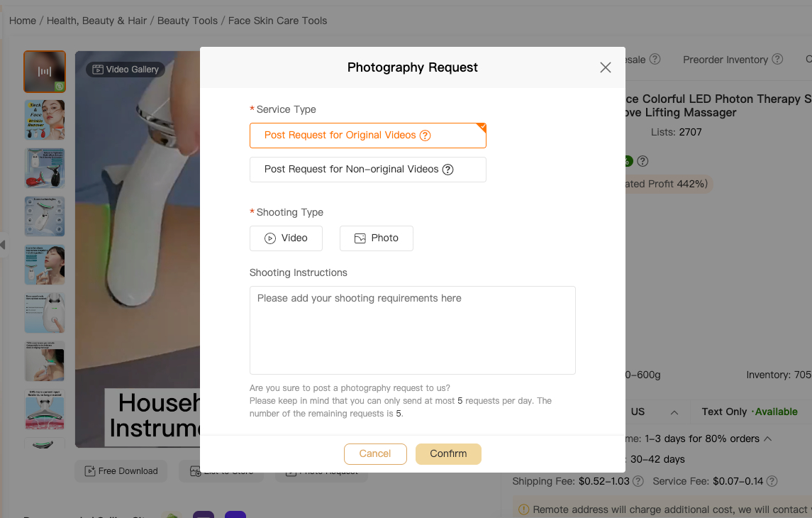Choose Photo shooting type

point(376,238)
